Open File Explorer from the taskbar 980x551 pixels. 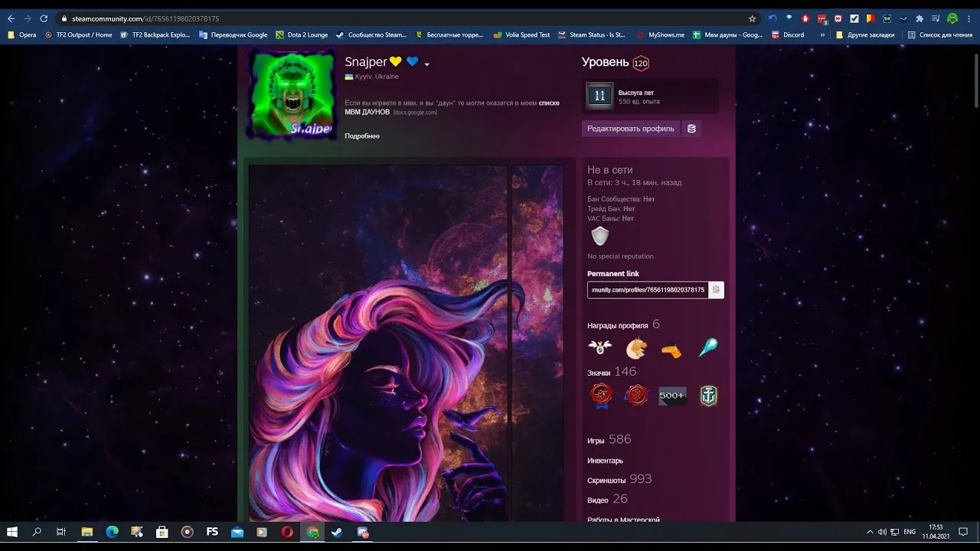click(x=87, y=532)
